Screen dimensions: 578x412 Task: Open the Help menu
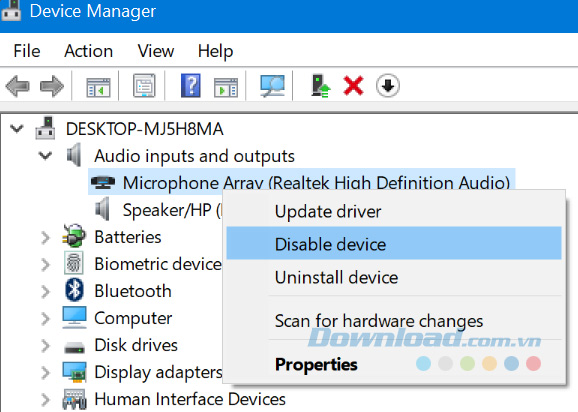(215, 52)
